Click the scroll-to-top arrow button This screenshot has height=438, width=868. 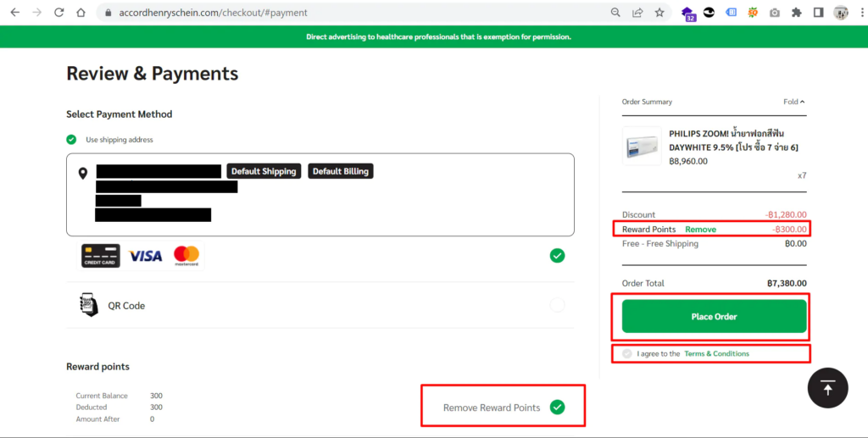pos(828,387)
